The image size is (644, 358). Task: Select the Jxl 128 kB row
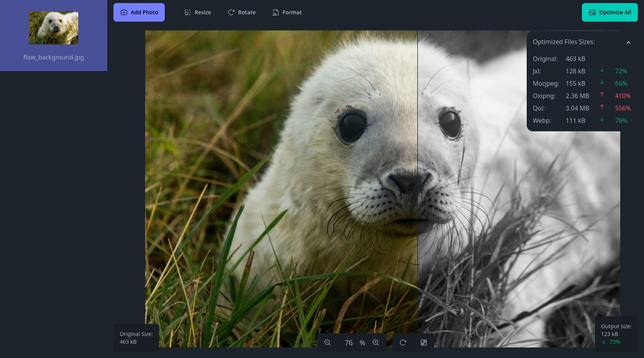click(582, 71)
